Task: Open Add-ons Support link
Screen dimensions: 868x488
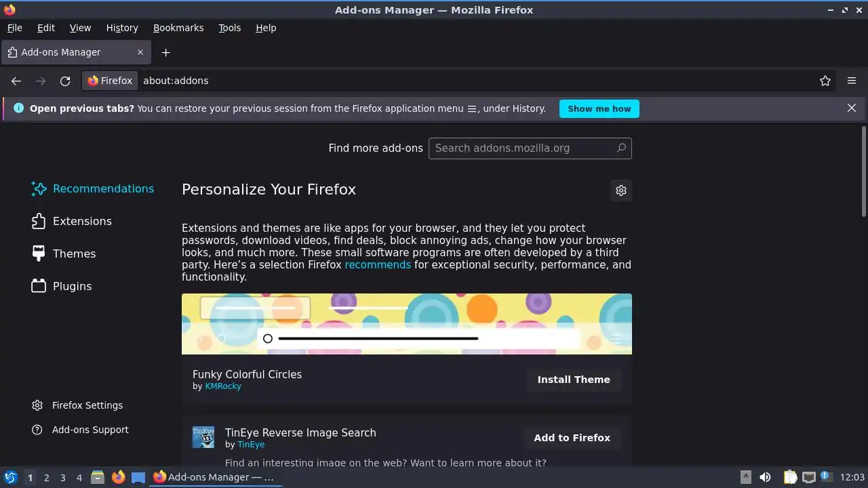Action: (x=80, y=430)
